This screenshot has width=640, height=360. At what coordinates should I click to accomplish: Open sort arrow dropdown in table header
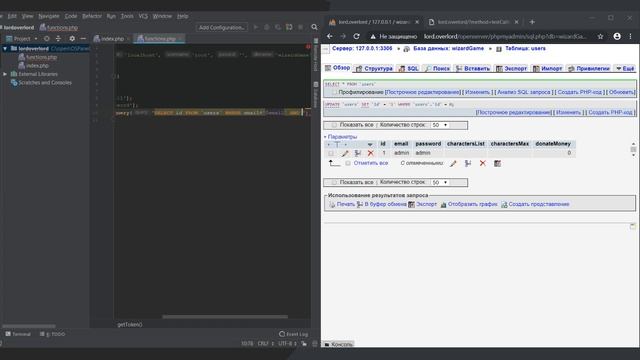click(x=370, y=144)
